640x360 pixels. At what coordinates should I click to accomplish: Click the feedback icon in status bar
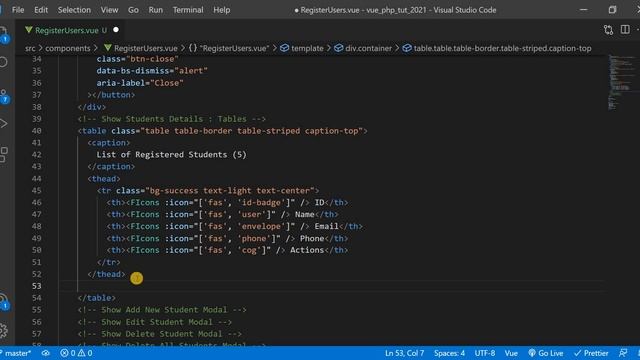click(x=623, y=353)
